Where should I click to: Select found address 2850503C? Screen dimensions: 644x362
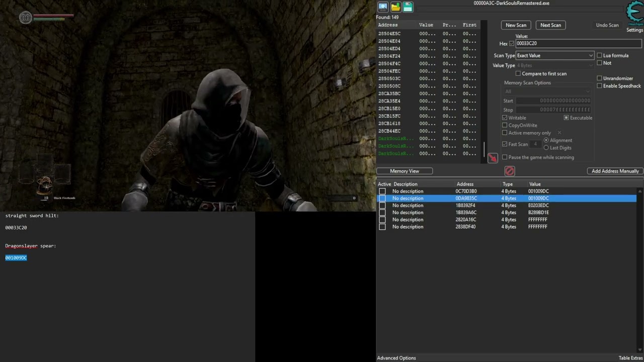coord(389,78)
